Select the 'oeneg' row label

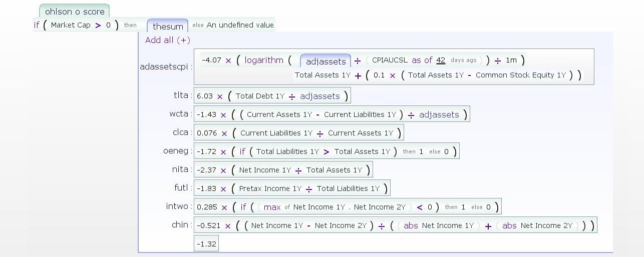click(176, 150)
